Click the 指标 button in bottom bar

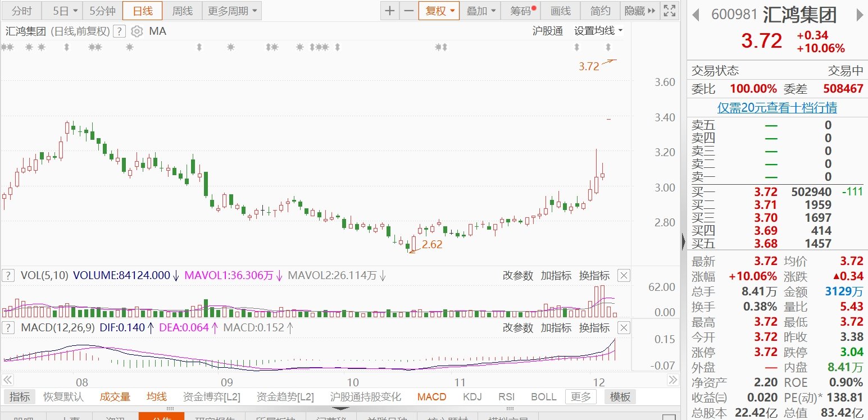tap(20, 397)
